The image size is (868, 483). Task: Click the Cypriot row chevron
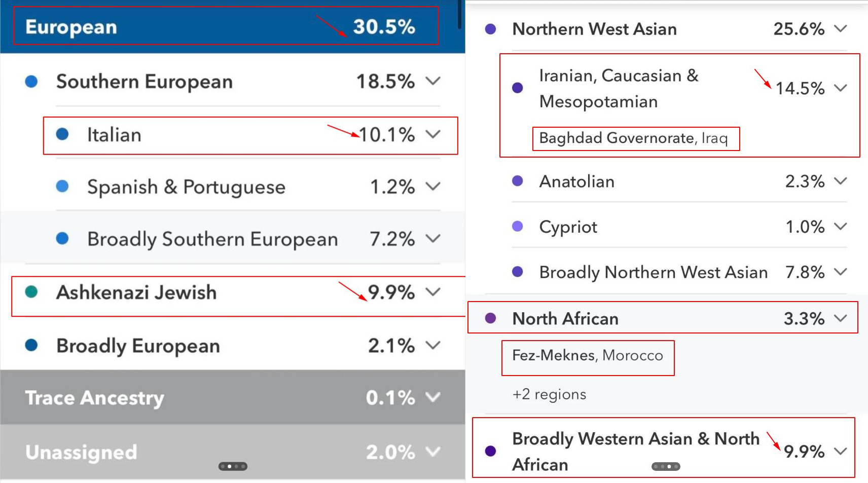841,227
